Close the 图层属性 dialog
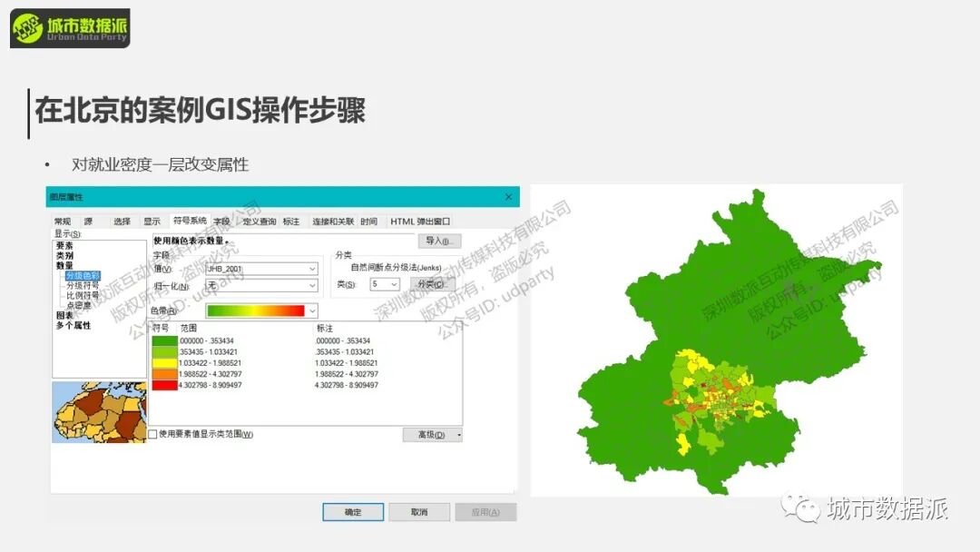The height and width of the screenshot is (552, 980). [508, 197]
